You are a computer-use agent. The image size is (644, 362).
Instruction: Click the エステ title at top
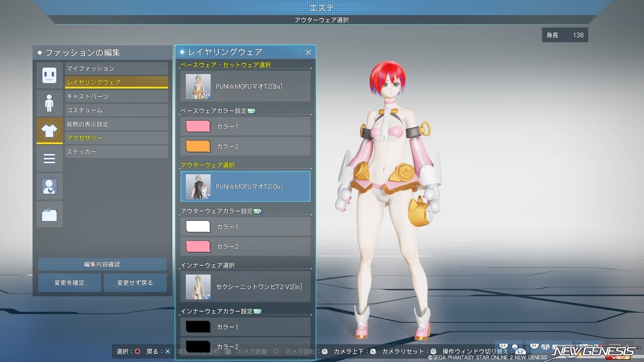click(322, 7)
